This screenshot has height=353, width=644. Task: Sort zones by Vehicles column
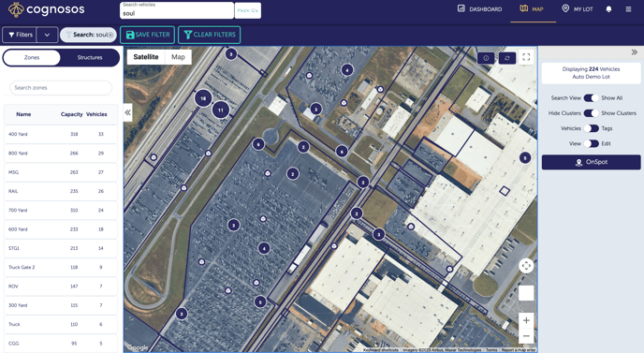click(x=96, y=114)
